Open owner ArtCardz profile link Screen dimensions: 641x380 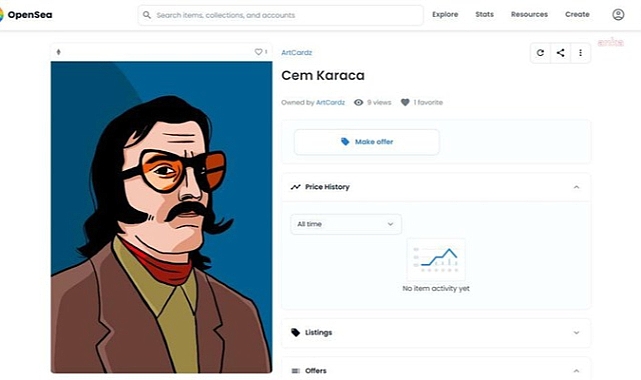pos(330,103)
